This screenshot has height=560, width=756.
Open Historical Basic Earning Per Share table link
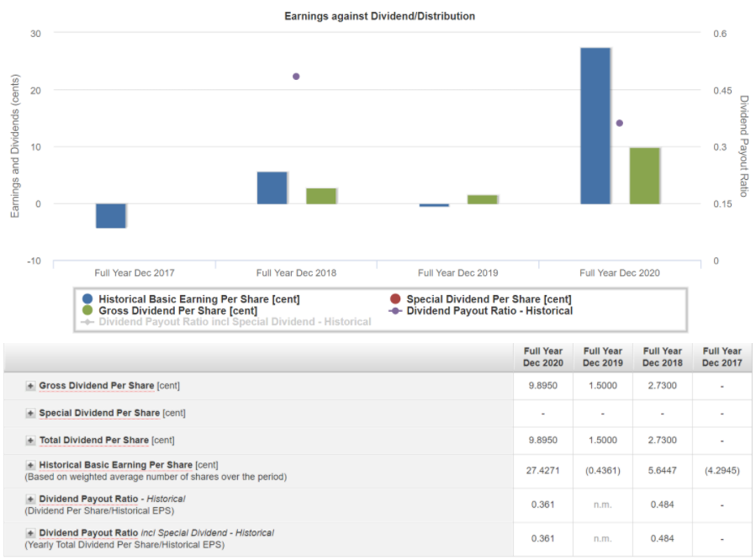(115, 465)
